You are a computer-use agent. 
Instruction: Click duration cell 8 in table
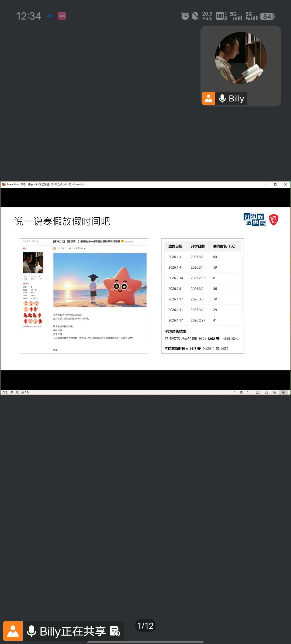(214, 278)
